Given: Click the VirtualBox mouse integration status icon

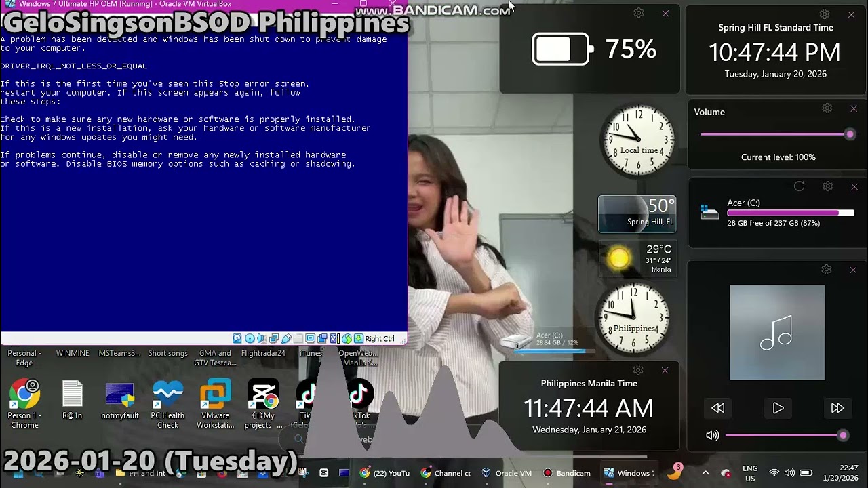Looking at the screenshot, I should [x=347, y=338].
